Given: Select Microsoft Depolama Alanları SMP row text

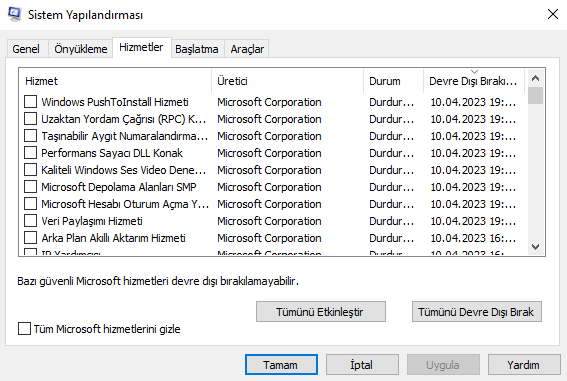Looking at the screenshot, I should point(119,187).
